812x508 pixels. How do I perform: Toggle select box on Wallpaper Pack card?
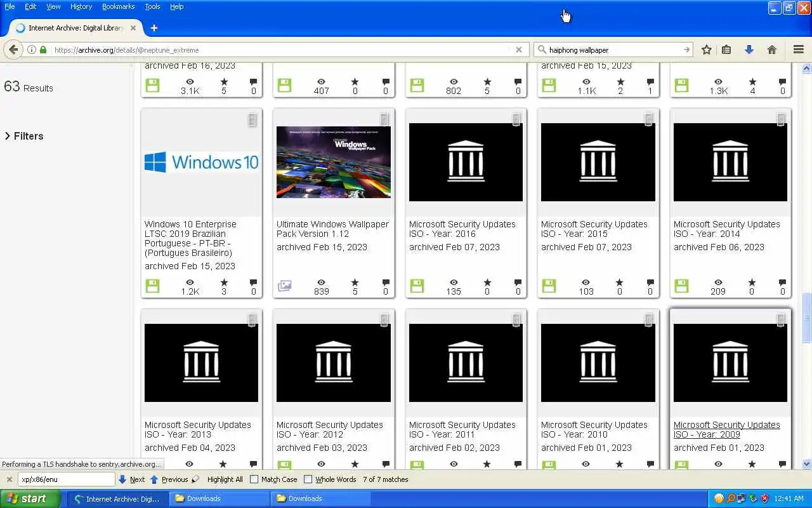click(x=384, y=119)
